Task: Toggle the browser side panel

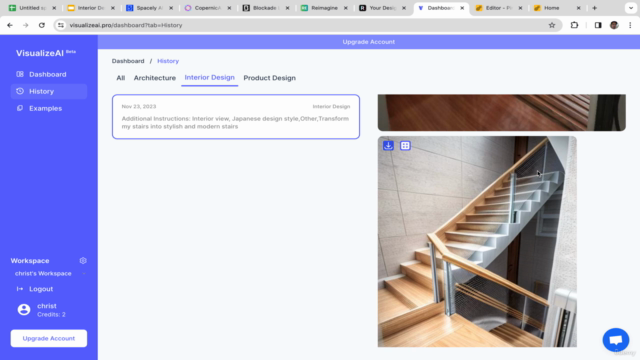Action: (598, 25)
